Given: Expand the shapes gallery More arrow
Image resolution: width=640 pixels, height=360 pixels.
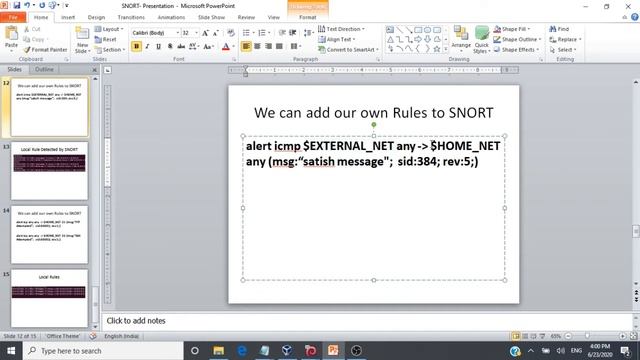Looking at the screenshot, I should (x=446, y=49).
